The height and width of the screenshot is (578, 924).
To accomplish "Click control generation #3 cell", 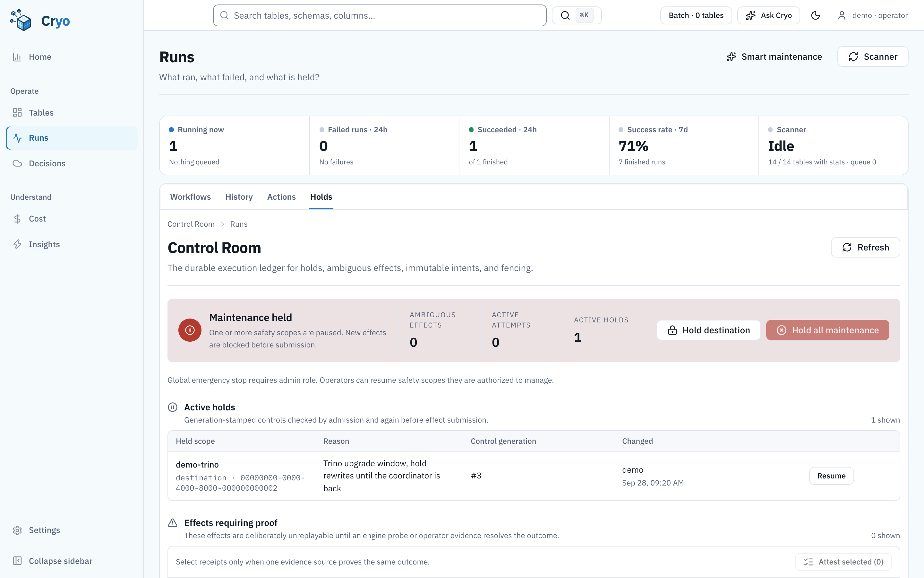I will (x=476, y=476).
